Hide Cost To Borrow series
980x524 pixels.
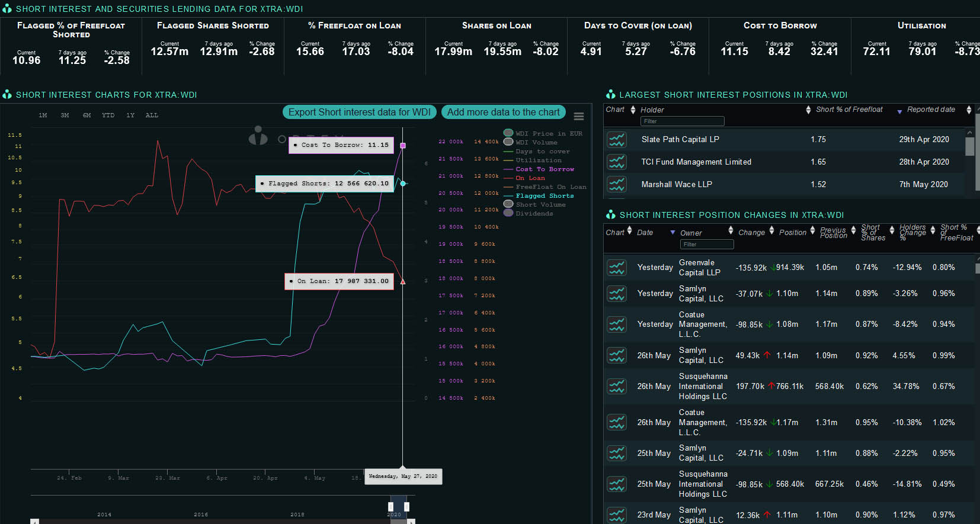pos(539,169)
